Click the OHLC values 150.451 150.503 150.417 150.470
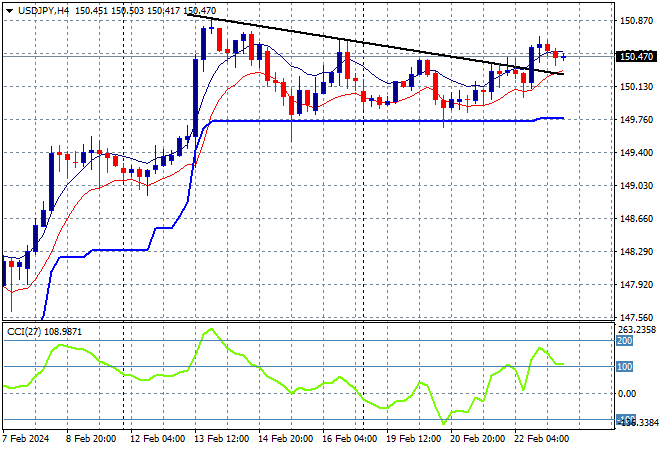 [146, 11]
